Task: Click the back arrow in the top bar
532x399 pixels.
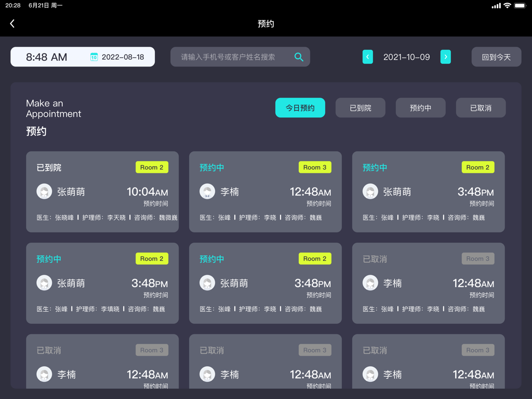Action: click(x=11, y=23)
